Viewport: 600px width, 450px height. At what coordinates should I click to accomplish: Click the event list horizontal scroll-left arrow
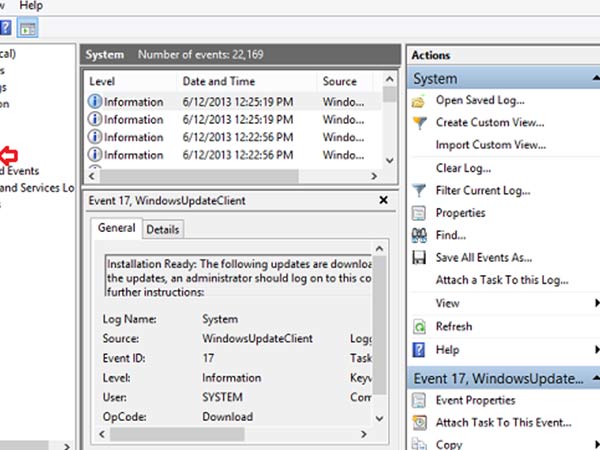92,176
